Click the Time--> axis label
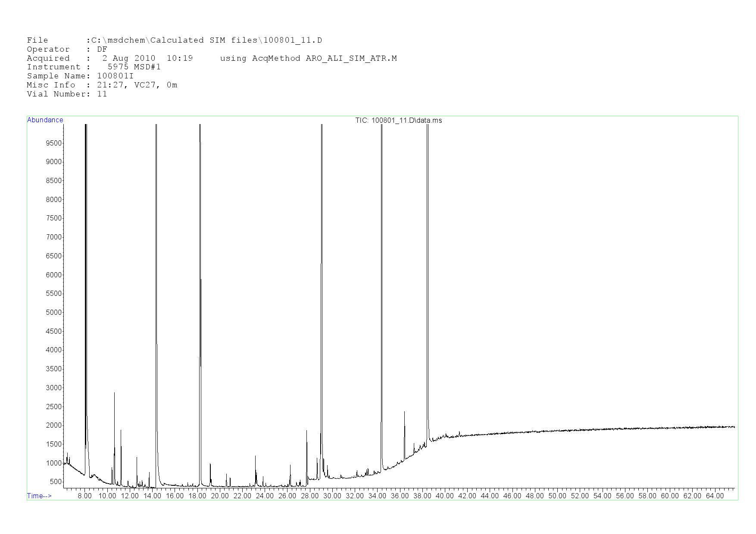Screen dimensions: 756x534 39,496
